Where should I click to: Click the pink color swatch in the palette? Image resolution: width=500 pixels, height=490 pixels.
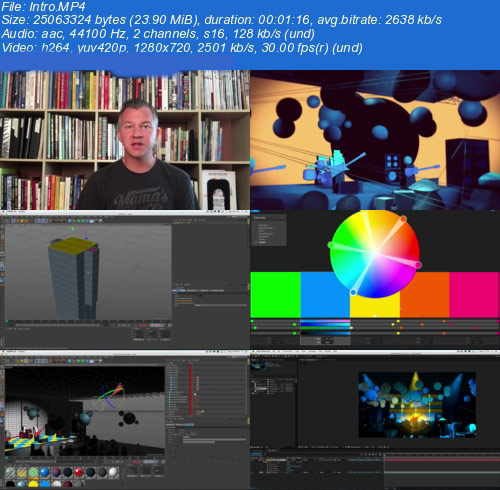(474, 295)
